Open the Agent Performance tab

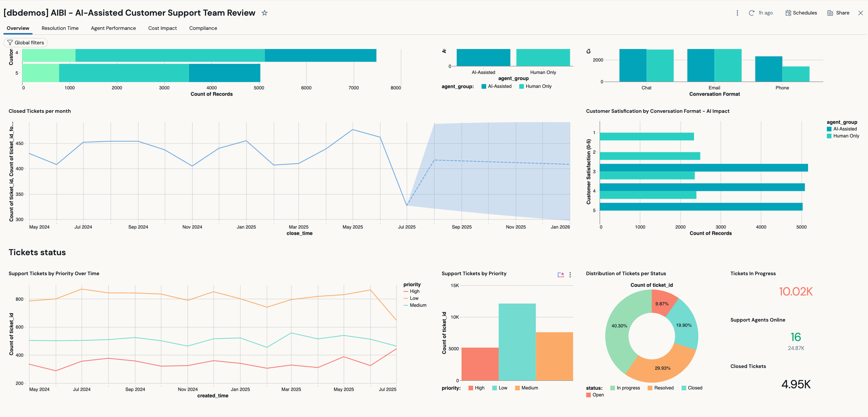(113, 28)
